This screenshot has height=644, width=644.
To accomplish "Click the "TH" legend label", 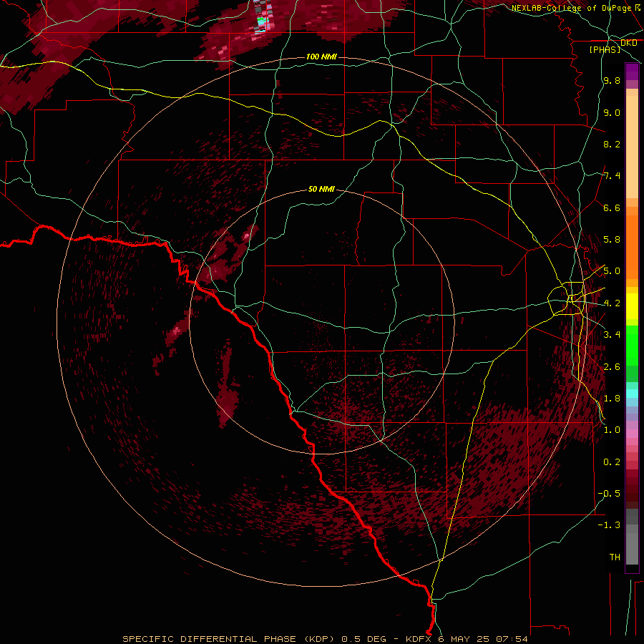I will (x=615, y=557).
